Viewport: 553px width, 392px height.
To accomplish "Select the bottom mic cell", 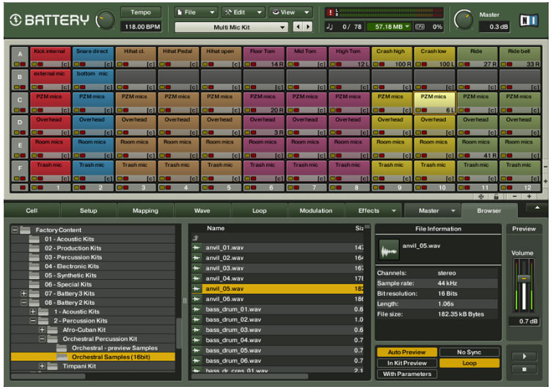I will pyautogui.click(x=92, y=80).
